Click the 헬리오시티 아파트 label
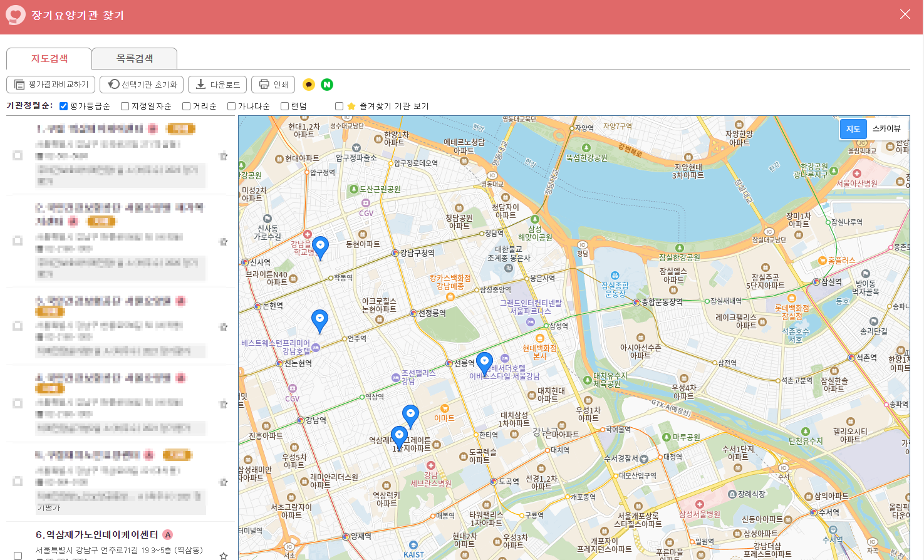The width and height of the screenshot is (924, 560). coord(850,436)
